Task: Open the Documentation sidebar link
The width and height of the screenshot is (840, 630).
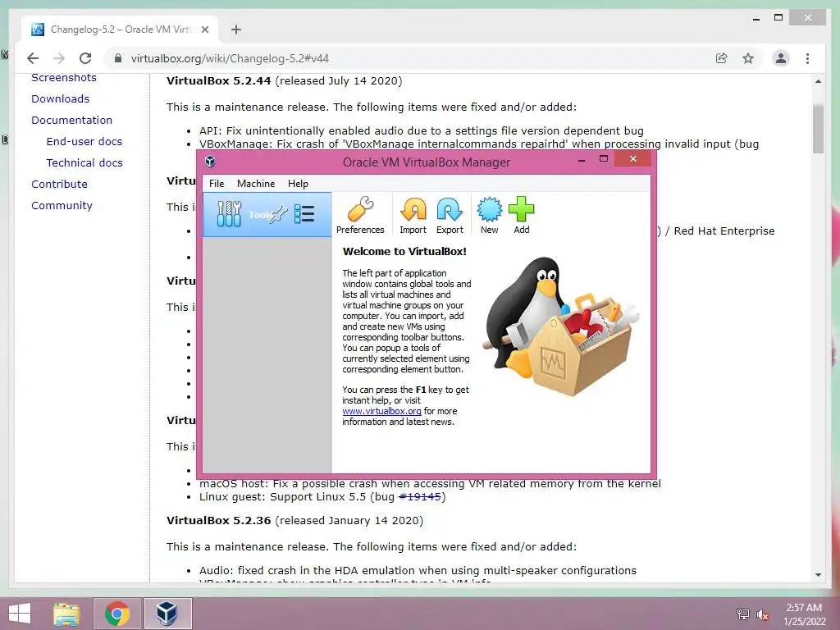Action: point(72,120)
